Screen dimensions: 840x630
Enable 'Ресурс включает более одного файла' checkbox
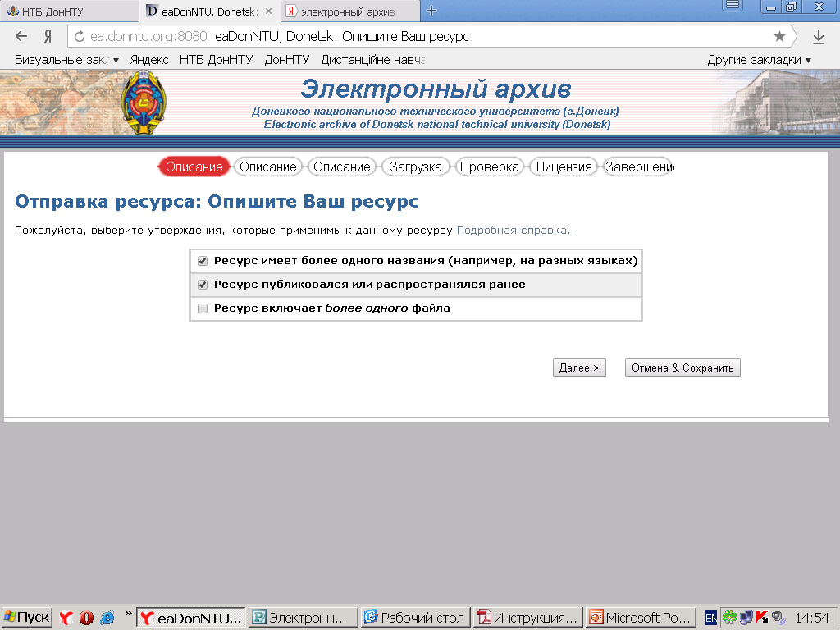[203, 308]
